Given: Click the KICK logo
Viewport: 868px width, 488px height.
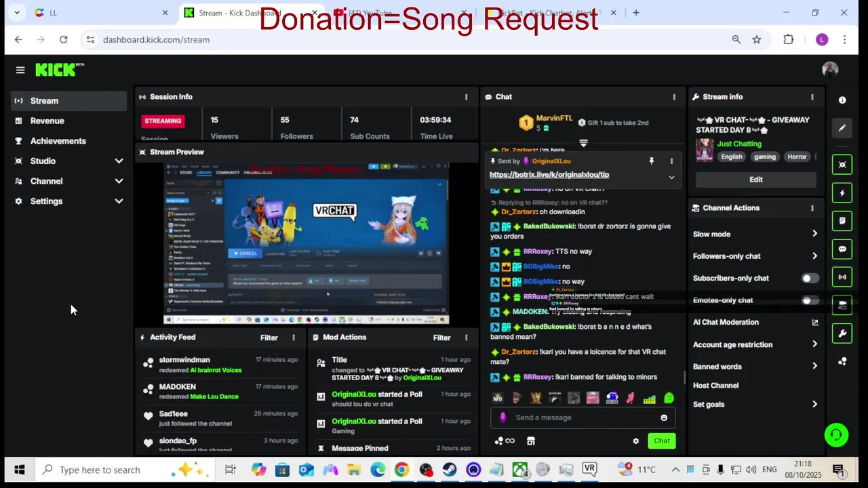Looking at the screenshot, I should pyautogui.click(x=60, y=70).
